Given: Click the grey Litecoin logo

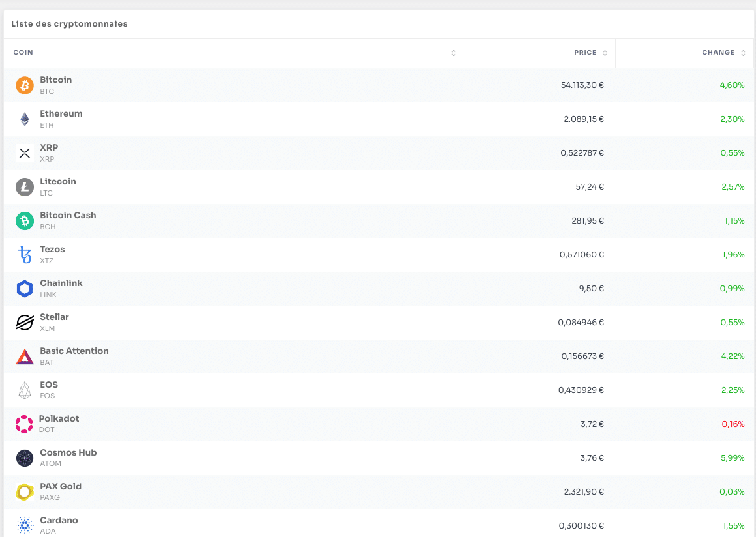Looking at the screenshot, I should click(x=25, y=187).
